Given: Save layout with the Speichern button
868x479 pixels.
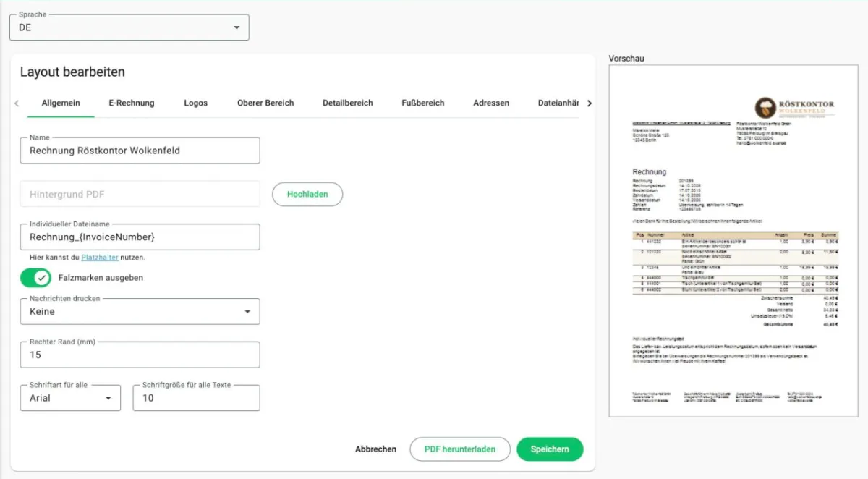Looking at the screenshot, I should [x=550, y=449].
